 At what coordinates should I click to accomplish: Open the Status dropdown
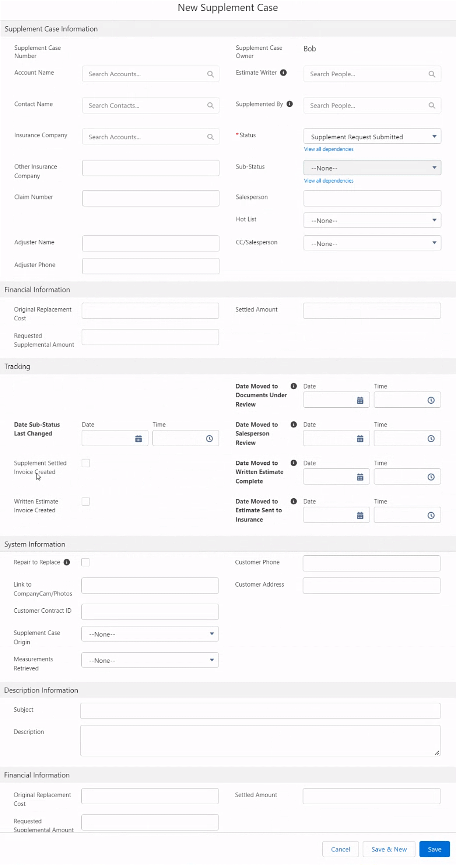tap(372, 137)
